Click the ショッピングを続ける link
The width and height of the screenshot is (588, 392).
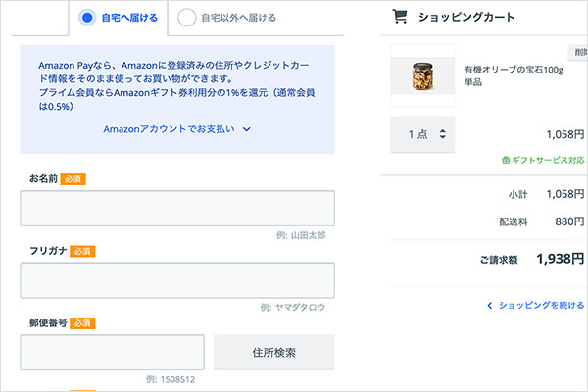tap(542, 306)
